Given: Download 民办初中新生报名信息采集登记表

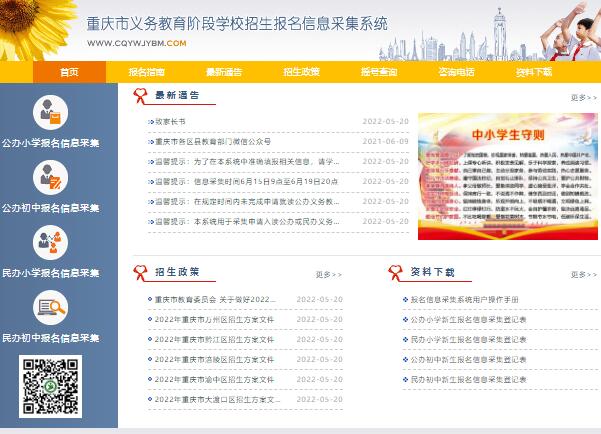Looking at the screenshot, I should coord(468,379).
